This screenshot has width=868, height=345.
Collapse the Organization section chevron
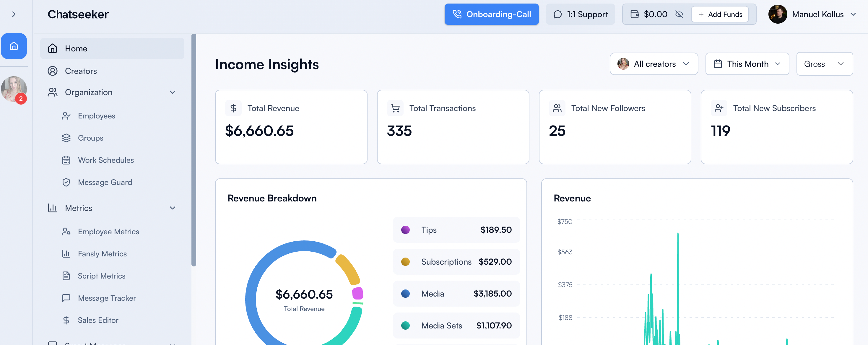coord(173,92)
